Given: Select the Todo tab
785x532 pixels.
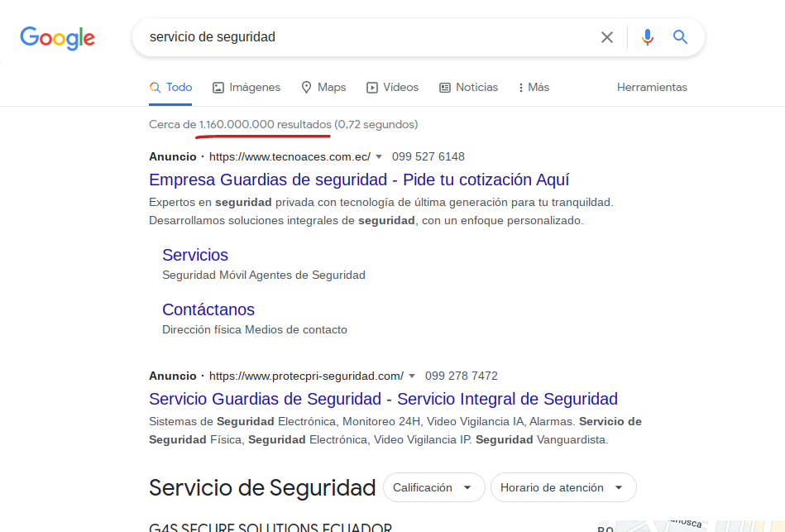Looking at the screenshot, I should pyautogui.click(x=170, y=87).
